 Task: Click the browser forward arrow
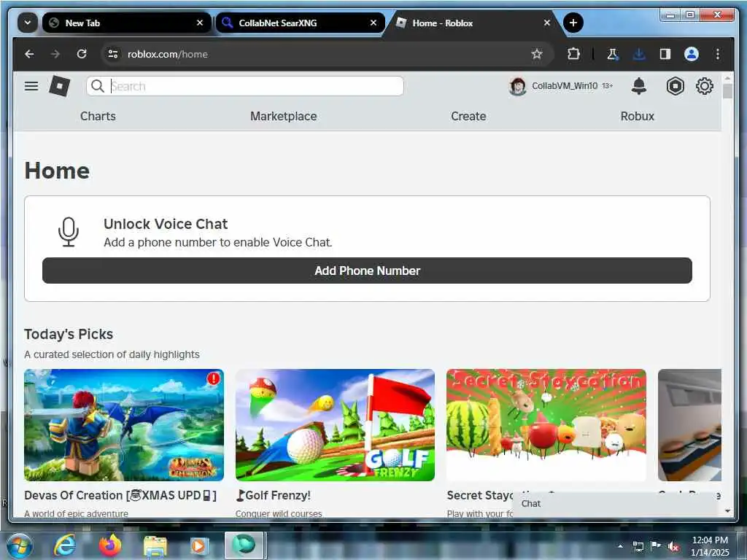click(x=55, y=54)
